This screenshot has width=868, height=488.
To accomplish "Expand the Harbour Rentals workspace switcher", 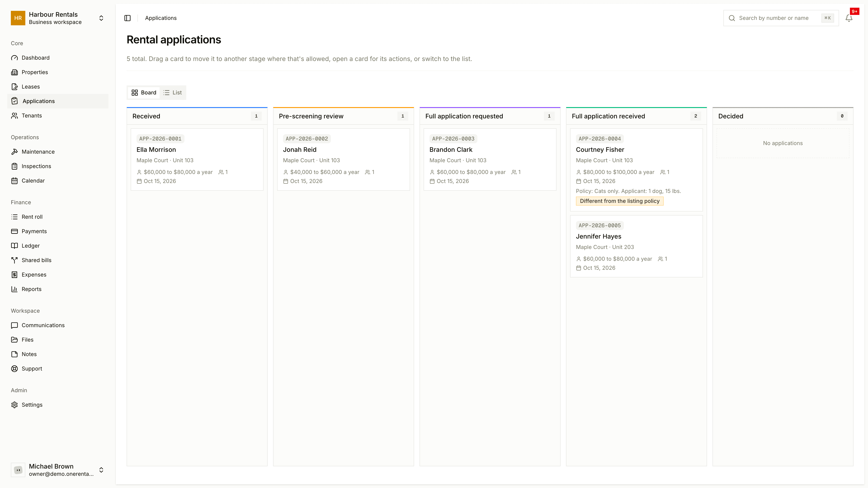I will pos(101,18).
